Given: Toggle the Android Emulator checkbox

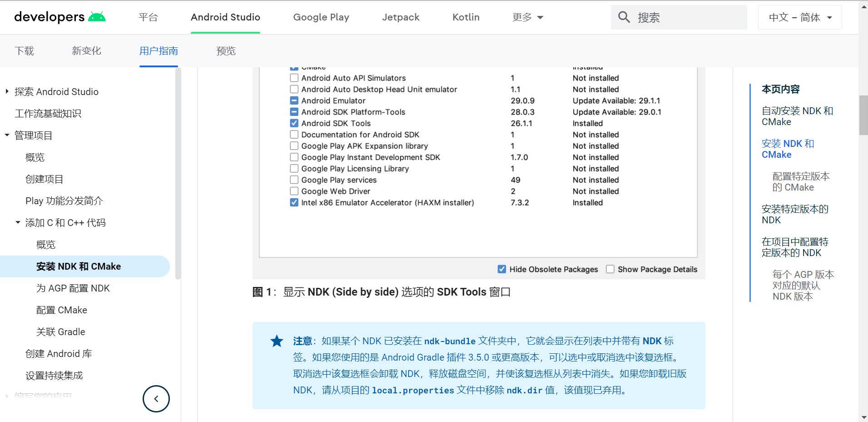Looking at the screenshot, I should click(294, 100).
